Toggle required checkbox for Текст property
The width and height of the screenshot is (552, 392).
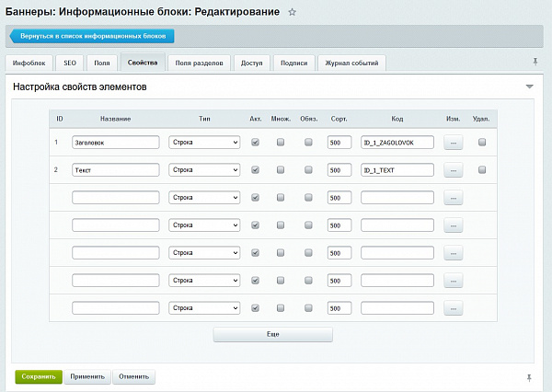[308, 169]
